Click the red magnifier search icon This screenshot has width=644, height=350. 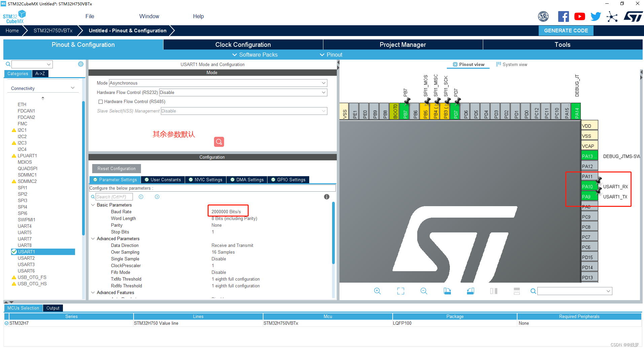[x=219, y=142]
